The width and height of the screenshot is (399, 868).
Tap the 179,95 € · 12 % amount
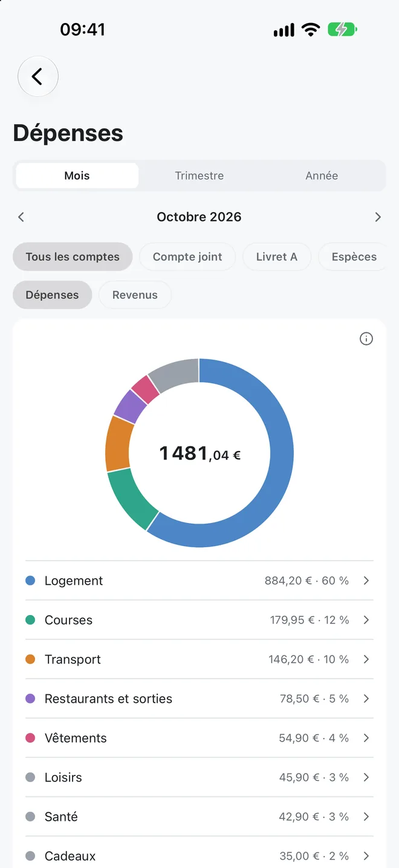(310, 620)
